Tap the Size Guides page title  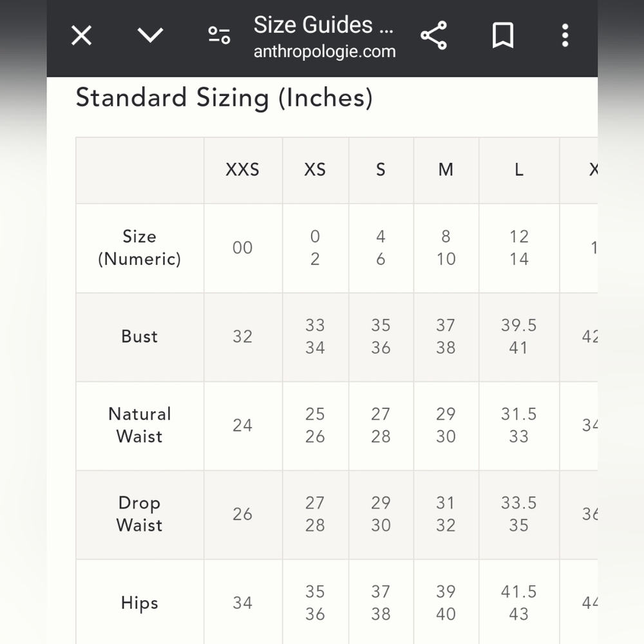coord(324,24)
